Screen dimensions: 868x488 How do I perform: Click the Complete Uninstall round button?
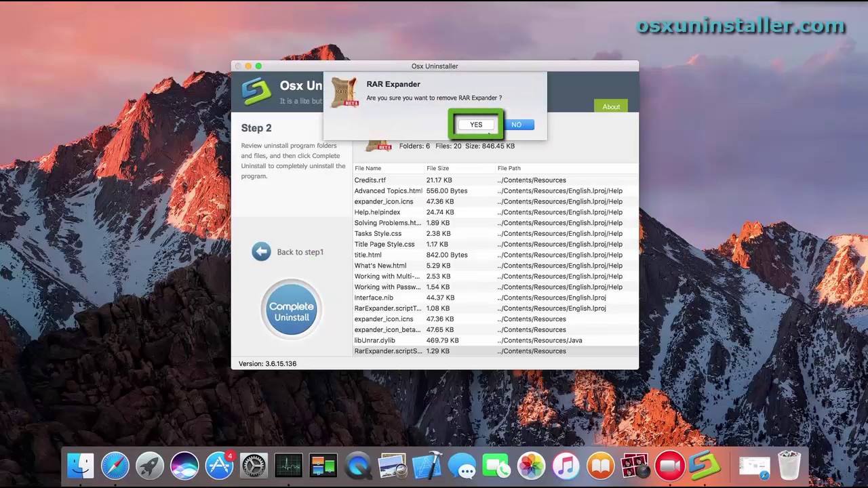[x=292, y=310]
